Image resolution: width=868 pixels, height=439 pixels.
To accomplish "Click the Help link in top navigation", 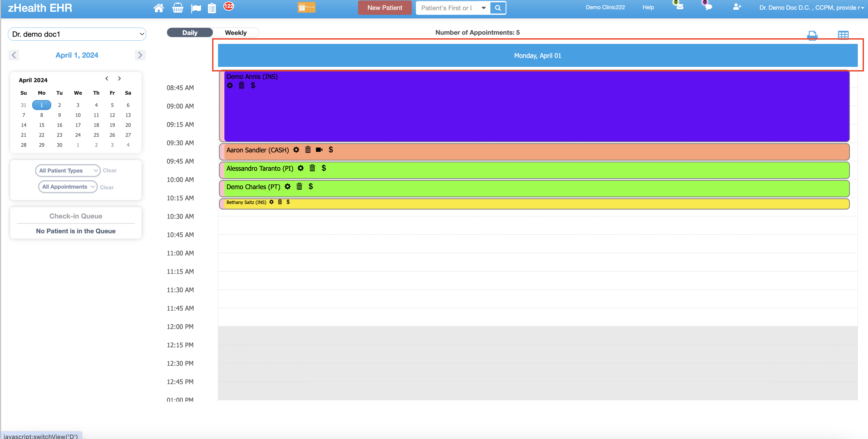I will pos(648,8).
